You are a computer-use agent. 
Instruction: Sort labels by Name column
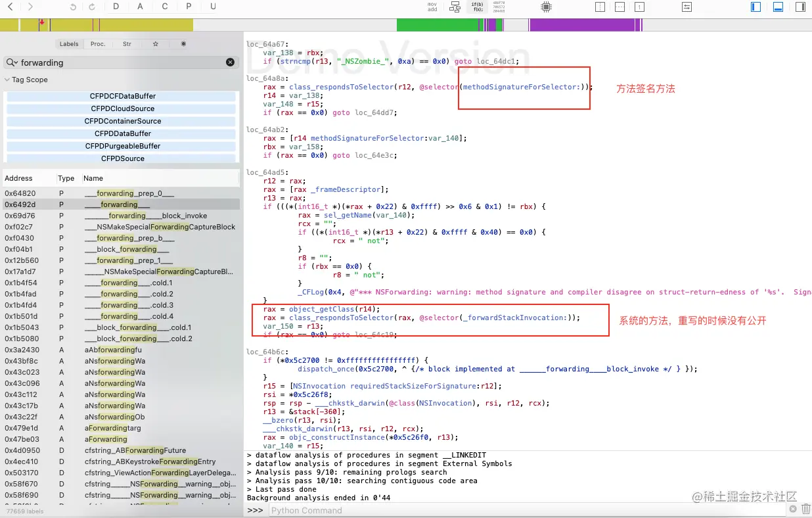pos(160,178)
